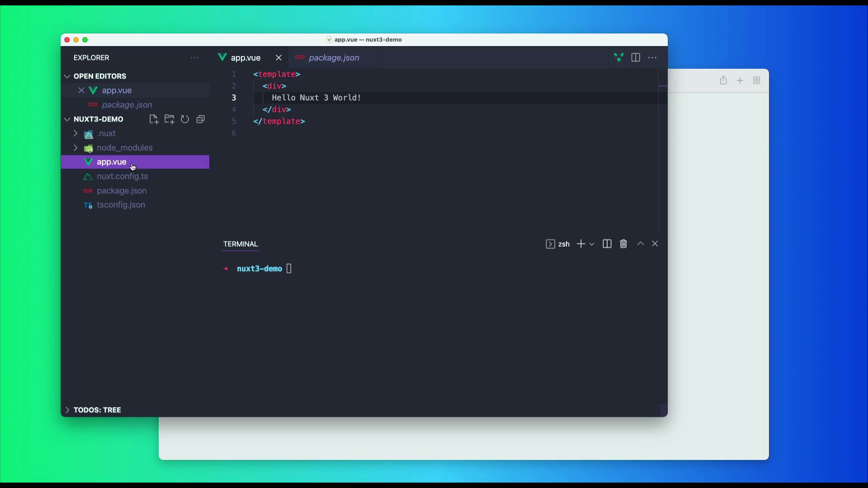Select the TERMINAL panel tab
This screenshot has width=868, height=488.
[x=240, y=244]
